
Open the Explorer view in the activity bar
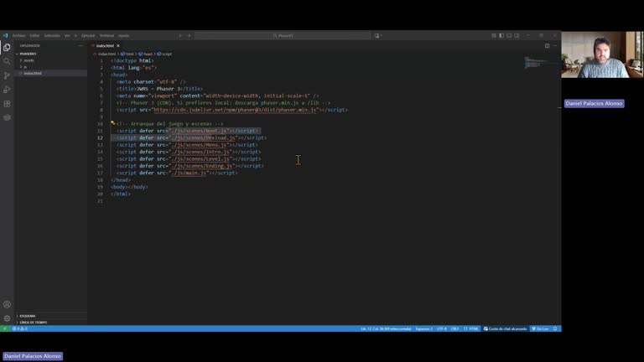(x=7, y=48)
